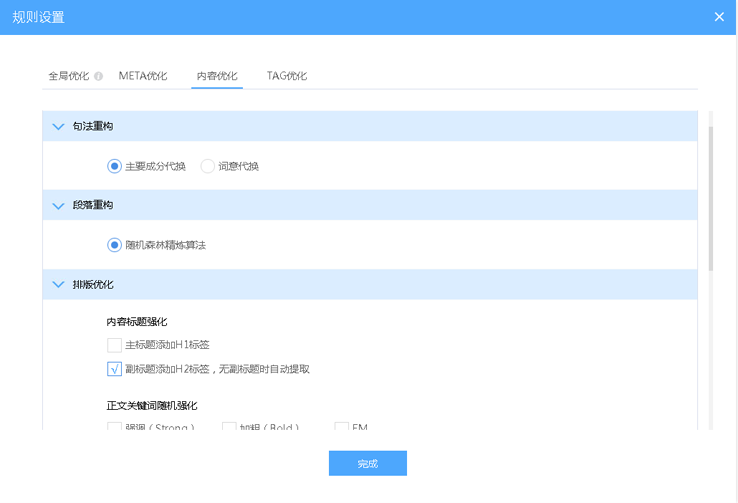Viewport: 738px width, 503px height.
Task: Collapse the 排版优化 section chevron
Action: [57, 285]
